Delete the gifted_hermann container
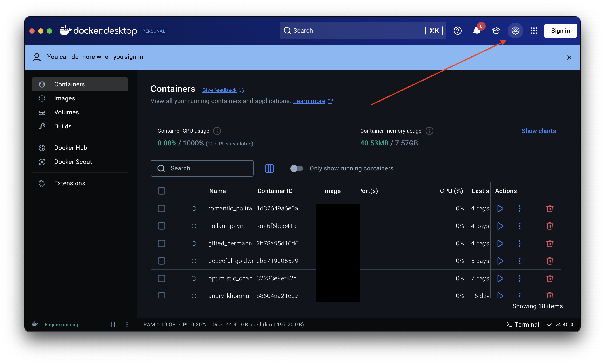 (x=550, y=243)
